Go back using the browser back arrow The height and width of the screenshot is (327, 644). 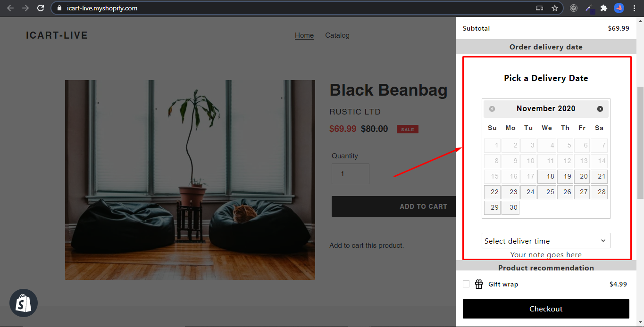coord(10,8)
